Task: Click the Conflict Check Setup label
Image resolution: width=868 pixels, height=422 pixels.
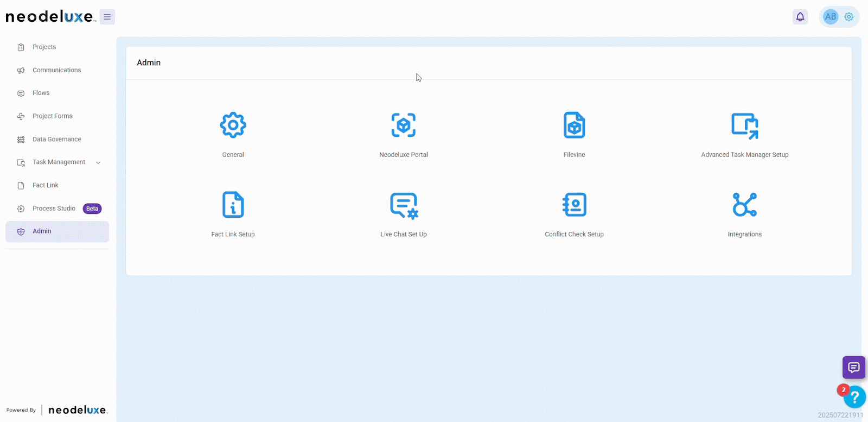Action: click(575, 235)
